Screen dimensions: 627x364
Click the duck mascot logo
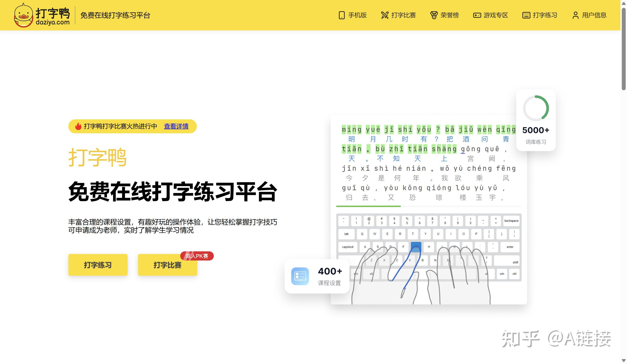coord(23,15)
